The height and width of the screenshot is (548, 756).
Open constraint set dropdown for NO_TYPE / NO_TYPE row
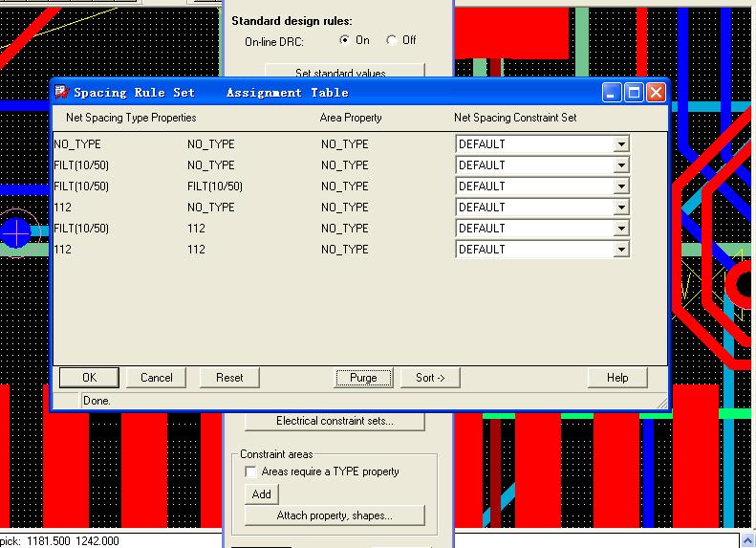(621, 144)
